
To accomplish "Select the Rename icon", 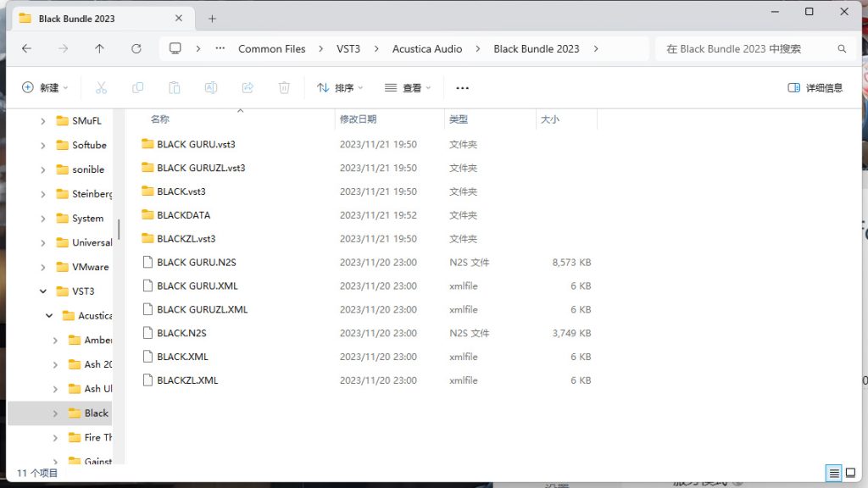I will point(210,87).
